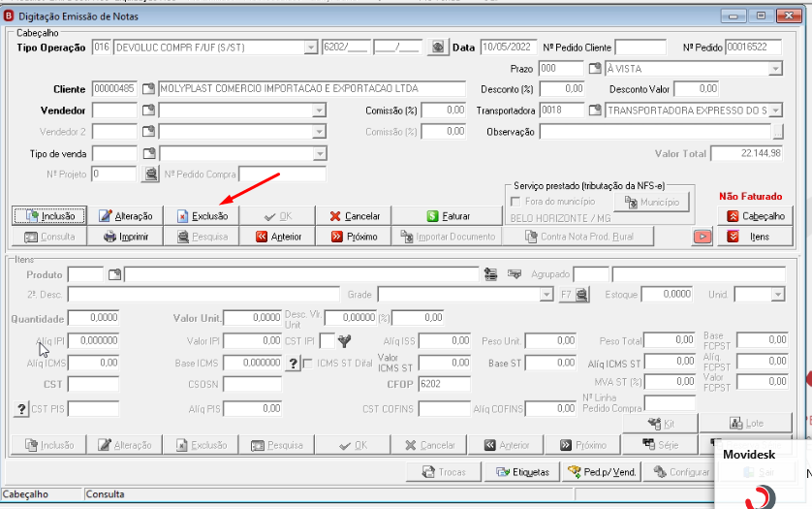Open the Vendedor lookup icon
This screenshot has width=812, height=509.
[x=148, y=110]
